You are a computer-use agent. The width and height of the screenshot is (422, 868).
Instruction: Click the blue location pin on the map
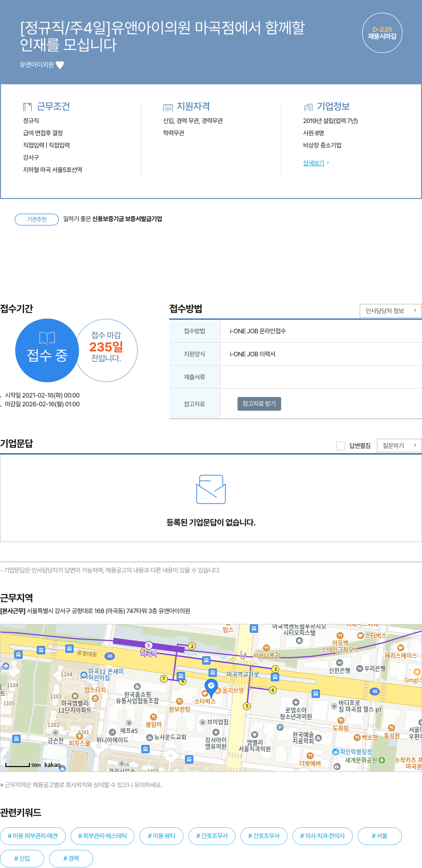[x=211, y=688]
